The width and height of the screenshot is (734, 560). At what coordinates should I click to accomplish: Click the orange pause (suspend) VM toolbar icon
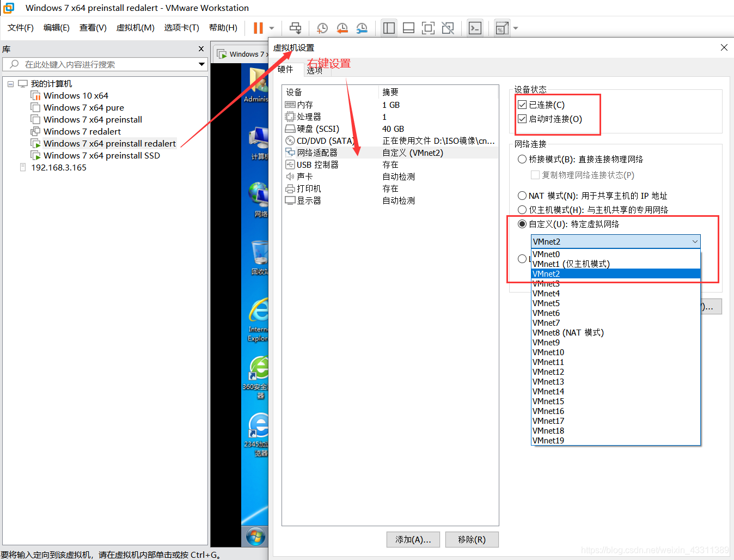pos(258,28)
